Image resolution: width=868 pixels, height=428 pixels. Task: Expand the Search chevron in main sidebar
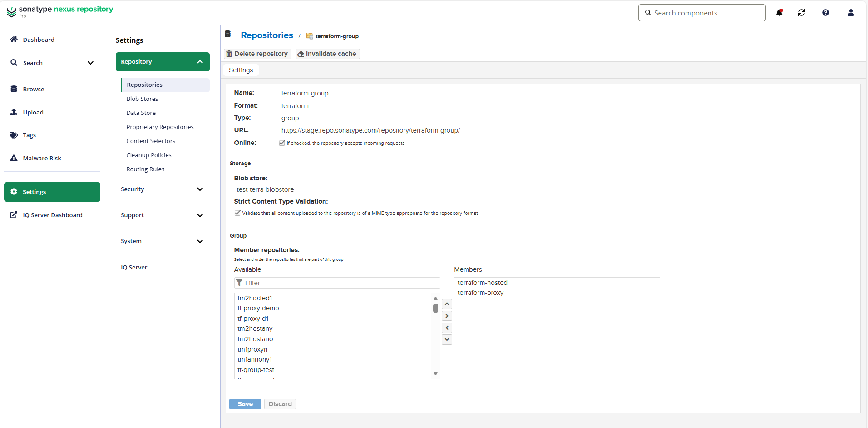(x=90, y=63)
